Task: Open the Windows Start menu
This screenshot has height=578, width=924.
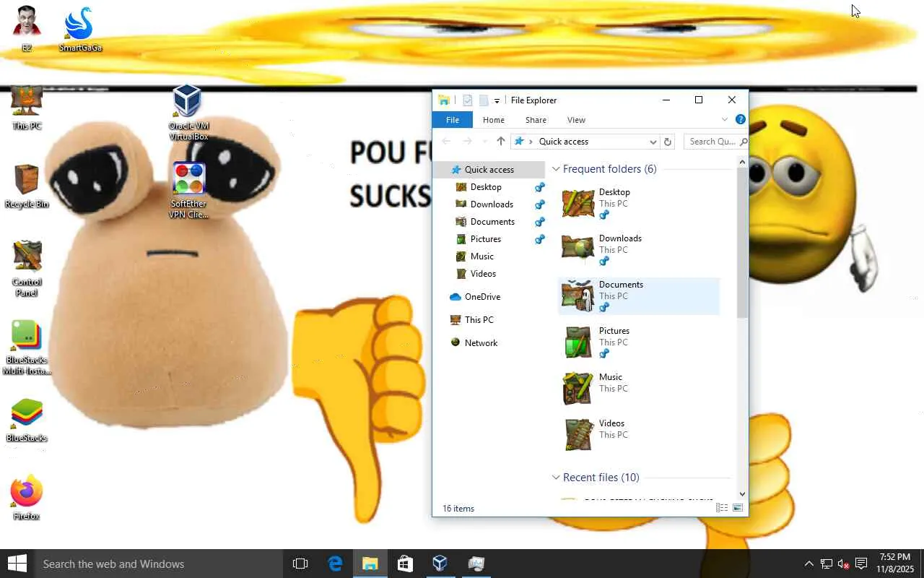Action: (17, 564)
